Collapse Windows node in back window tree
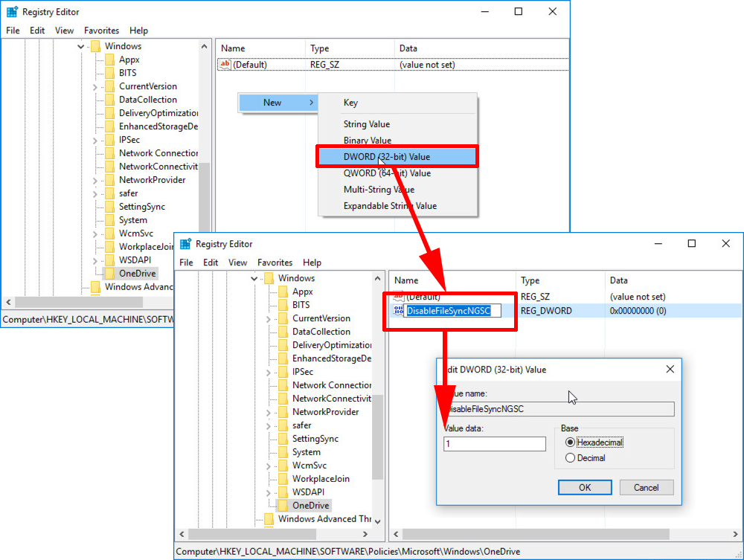The height and width of the screenshot is (560, 744). point(81,46)
